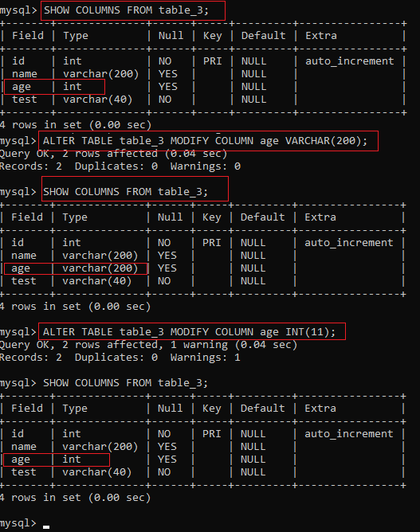Click the third SHOW COLUMNS FROM table_3 command
The image size is (420, 532).
pyautogui.click(x=125, y=383)
